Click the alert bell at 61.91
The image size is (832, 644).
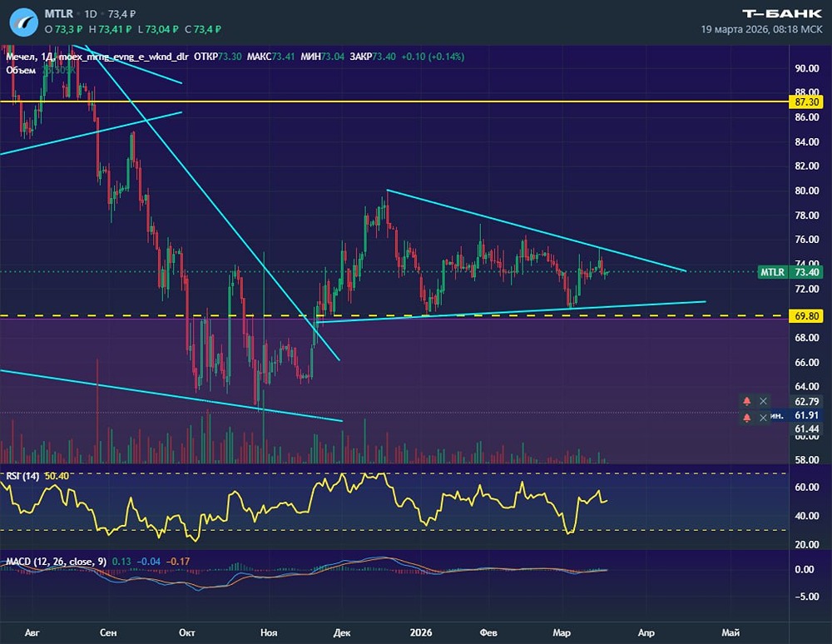[x=746, y=418]
